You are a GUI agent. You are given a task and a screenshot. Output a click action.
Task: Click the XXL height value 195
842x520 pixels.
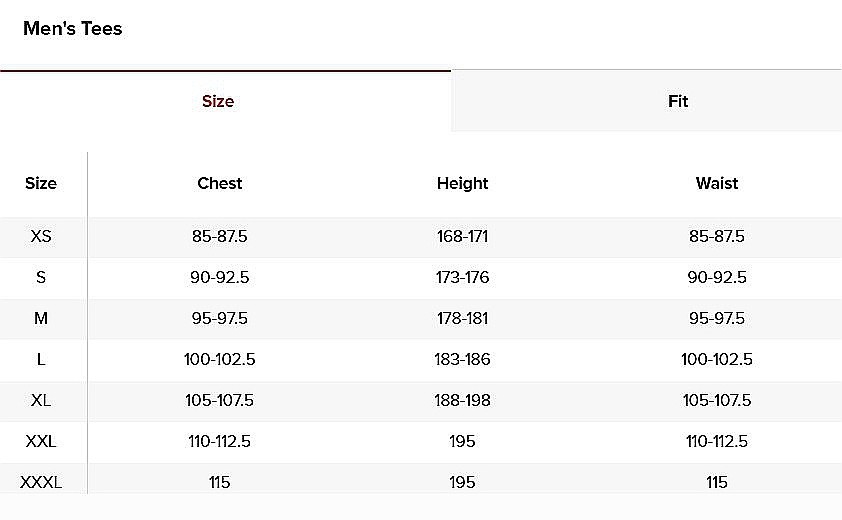[x=462, y=441]
